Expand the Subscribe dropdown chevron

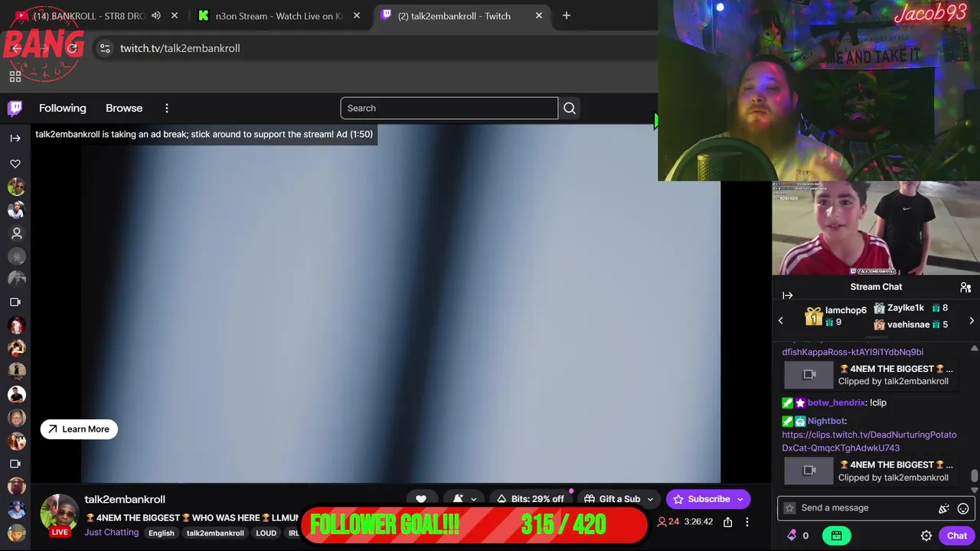click(x=740, y=500)
